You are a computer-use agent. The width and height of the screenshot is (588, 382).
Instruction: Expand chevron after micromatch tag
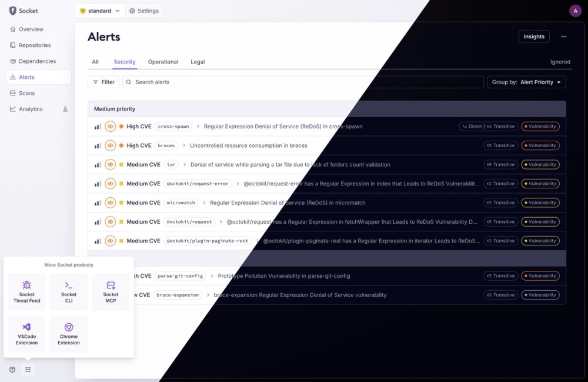[x=205, y=202]
